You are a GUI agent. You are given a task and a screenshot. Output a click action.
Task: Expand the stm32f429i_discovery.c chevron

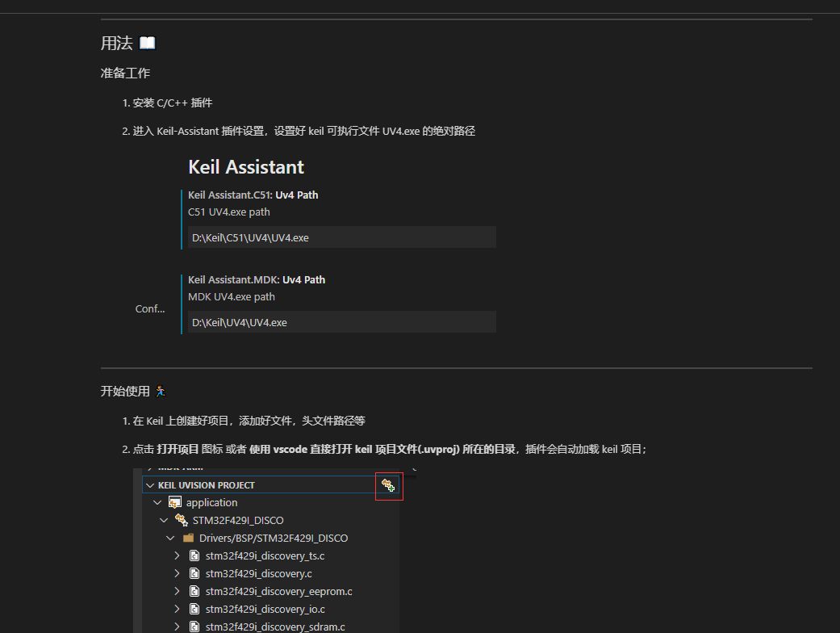(177, 573)
